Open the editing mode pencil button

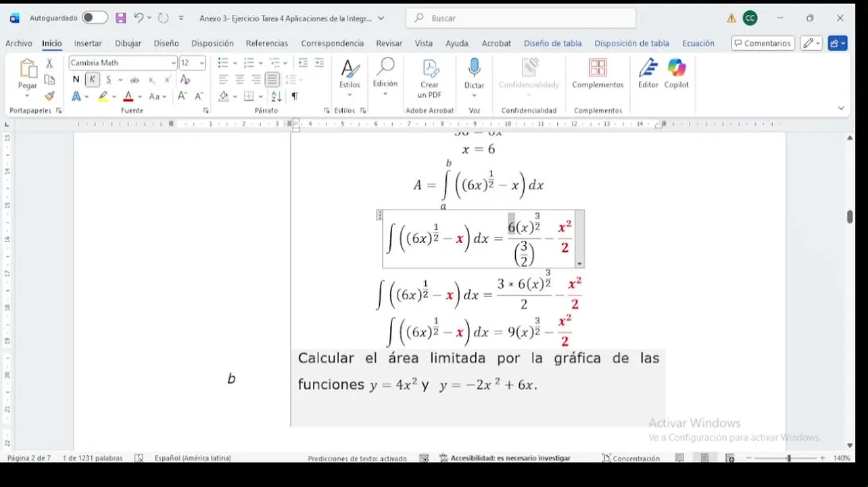point(811,43)
